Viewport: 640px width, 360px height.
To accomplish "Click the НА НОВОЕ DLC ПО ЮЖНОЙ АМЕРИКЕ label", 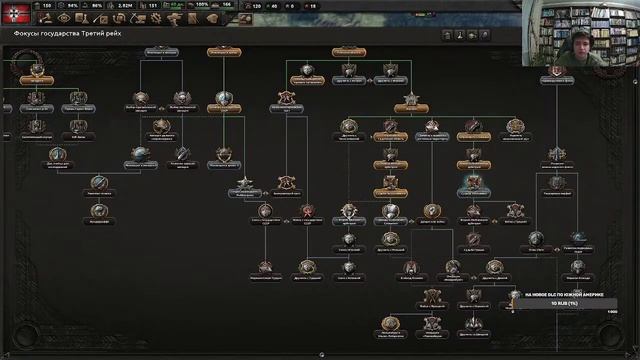I will (564, 294).
